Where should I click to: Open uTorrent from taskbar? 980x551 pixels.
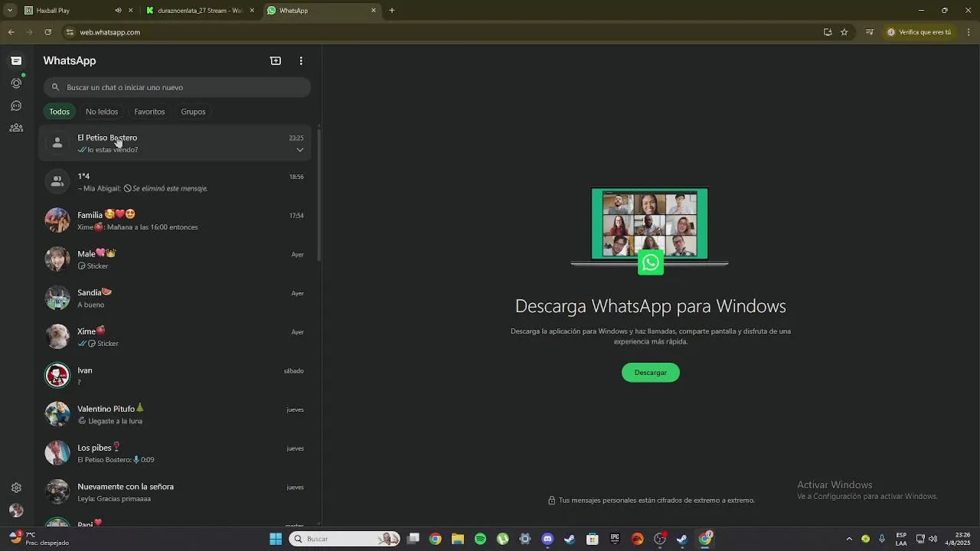(x=502, y=539)
